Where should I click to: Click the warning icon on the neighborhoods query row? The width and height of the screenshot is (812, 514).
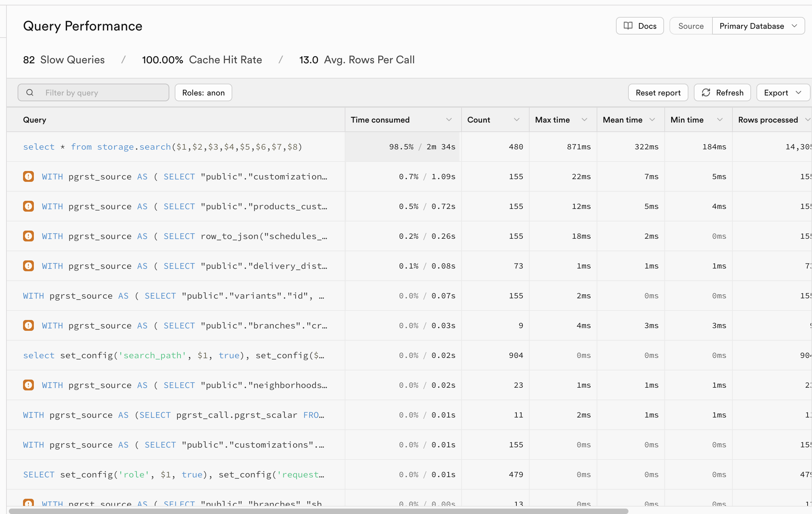tap(28, 385)
